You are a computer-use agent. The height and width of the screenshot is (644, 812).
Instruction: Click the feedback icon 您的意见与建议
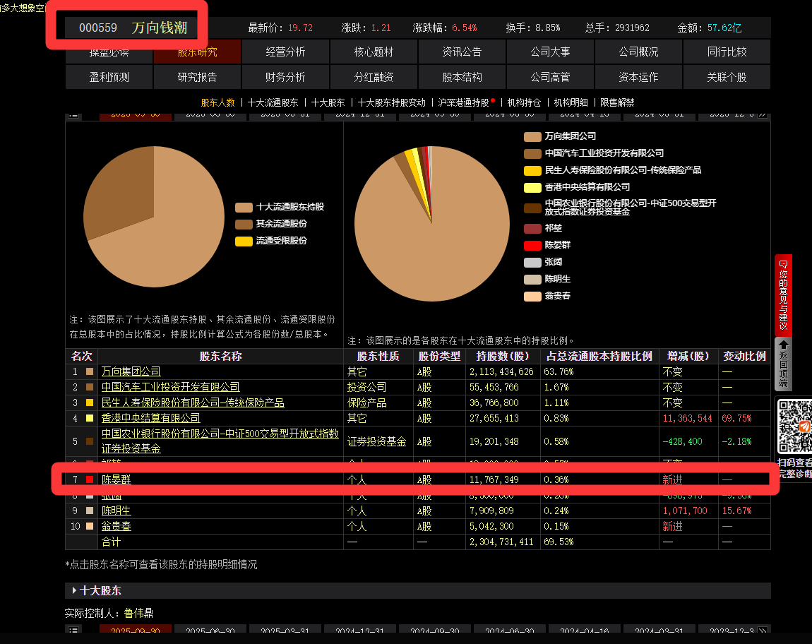pyautogui.click(x=783, y=294)
